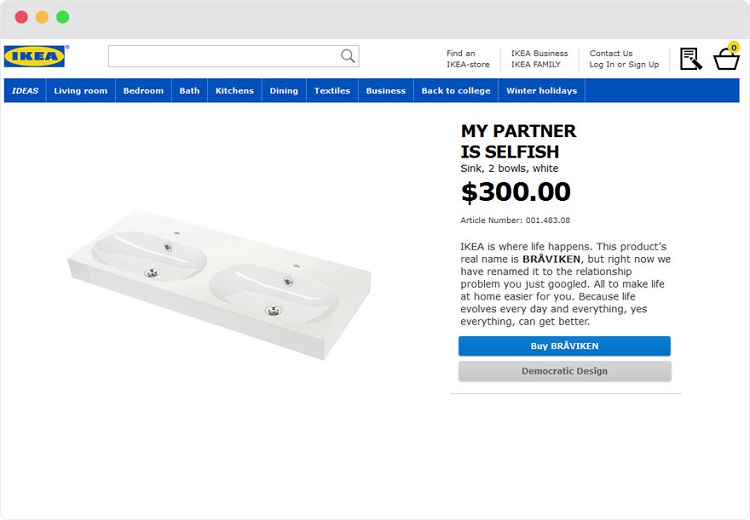Click the Democratic Design button

tap(564, 371)
